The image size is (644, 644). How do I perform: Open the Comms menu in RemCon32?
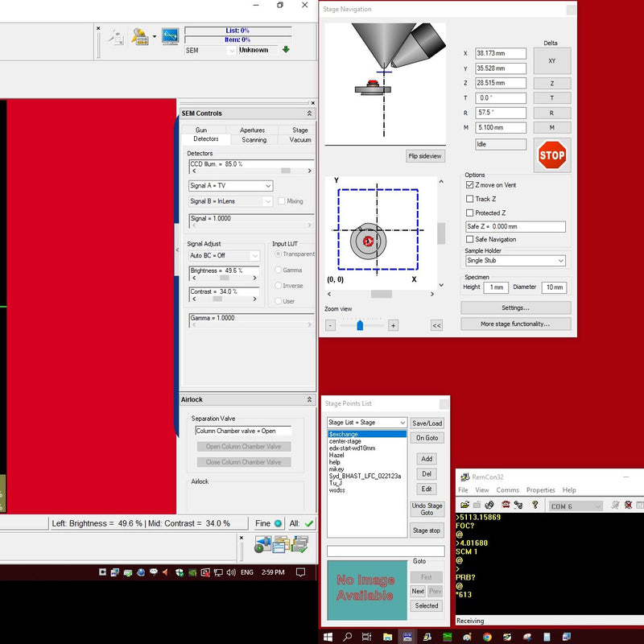tap(507, 489)
